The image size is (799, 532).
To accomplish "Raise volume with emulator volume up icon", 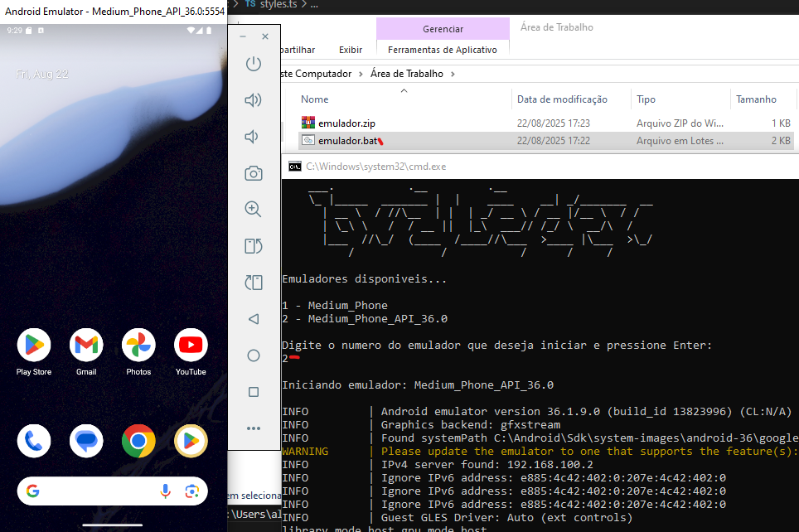I will (253, 100).
